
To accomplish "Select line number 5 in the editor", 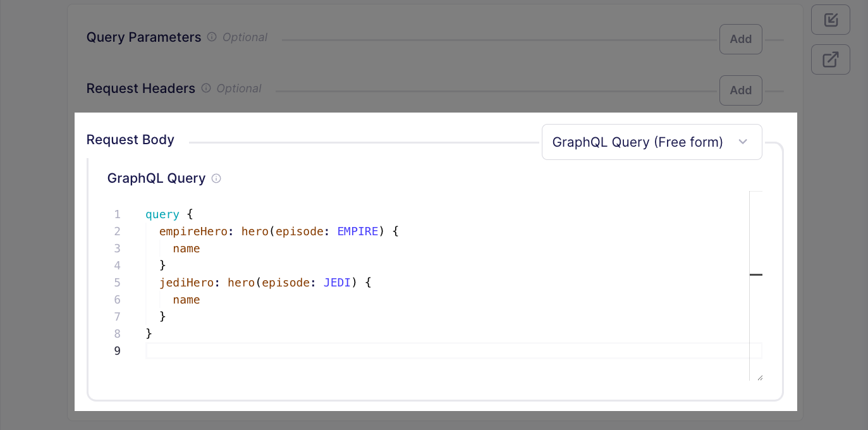I will [x=117, y=282].
